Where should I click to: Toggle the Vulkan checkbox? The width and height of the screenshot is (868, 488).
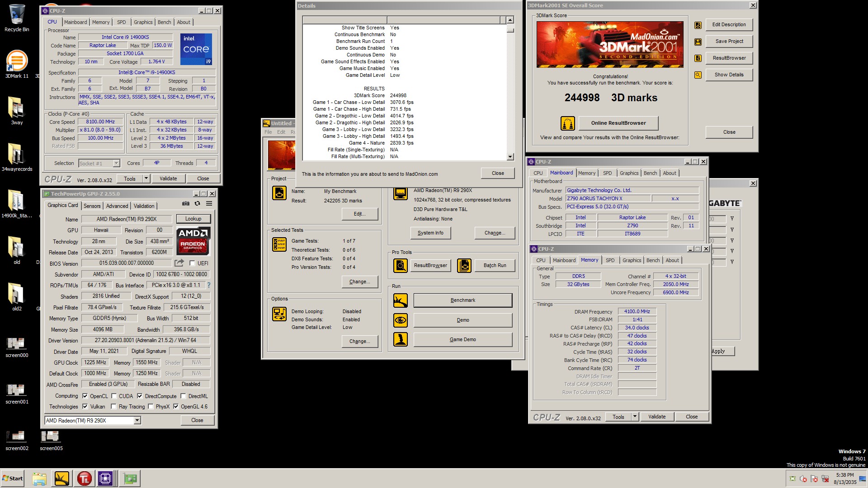tap(85, 406)
